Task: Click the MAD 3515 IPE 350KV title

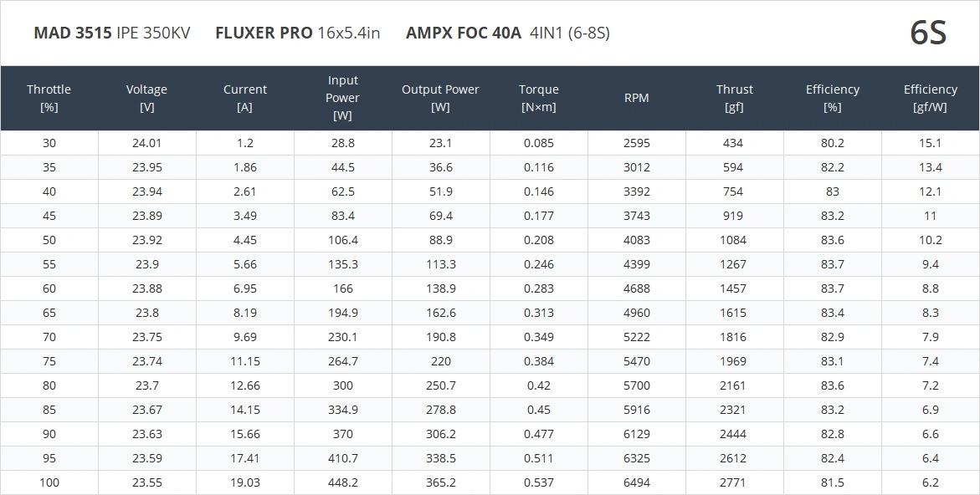Action: [112, 33]
